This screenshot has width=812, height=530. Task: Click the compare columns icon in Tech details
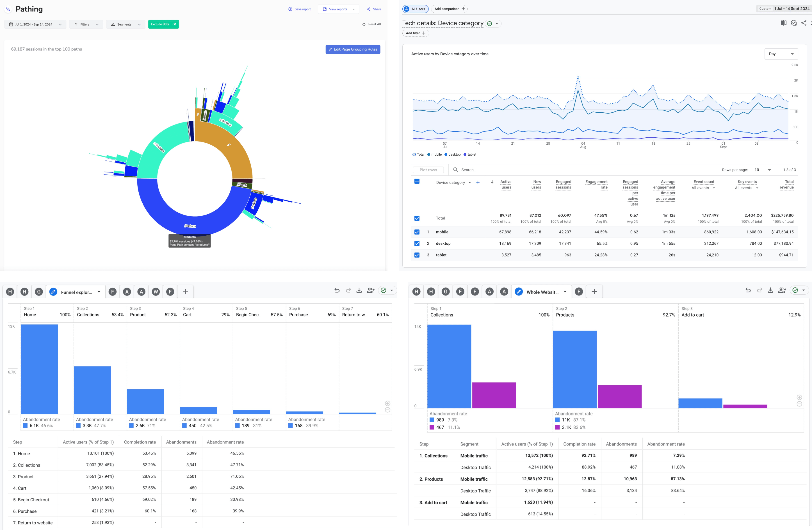pos(783,23)
